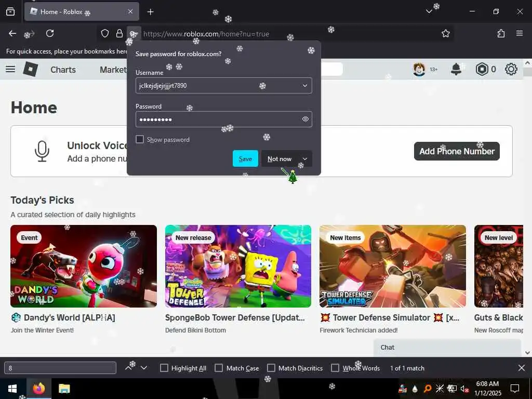Image resolution: width=532 pixels, height=399 pixels.
Task: Focus the find bar search field
Action: click(x=60, y=368)
